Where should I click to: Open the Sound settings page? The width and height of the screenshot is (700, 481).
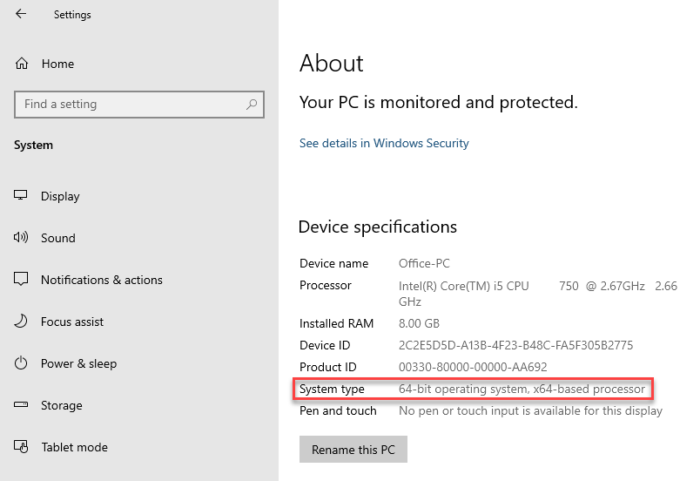pyautogui.click(x=58, y=238)
